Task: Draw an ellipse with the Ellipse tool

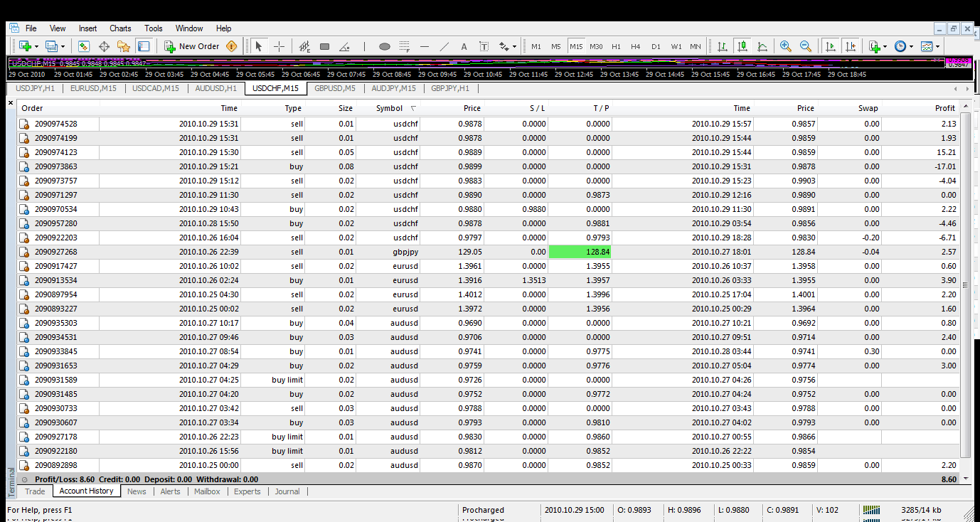Action: tap(384, 47)
